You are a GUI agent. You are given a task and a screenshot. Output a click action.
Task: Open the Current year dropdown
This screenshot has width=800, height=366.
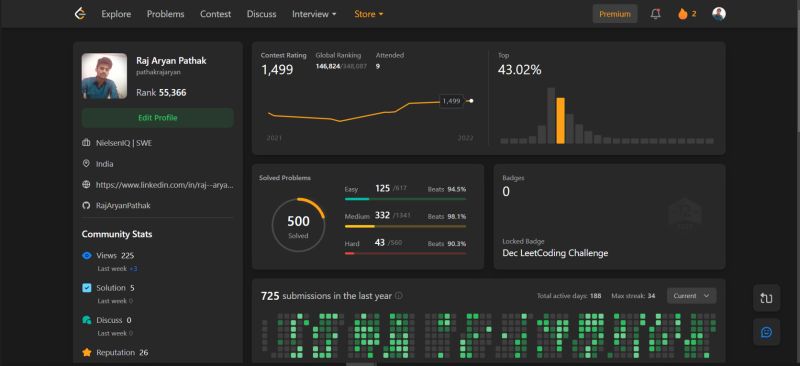click(691, 296)
